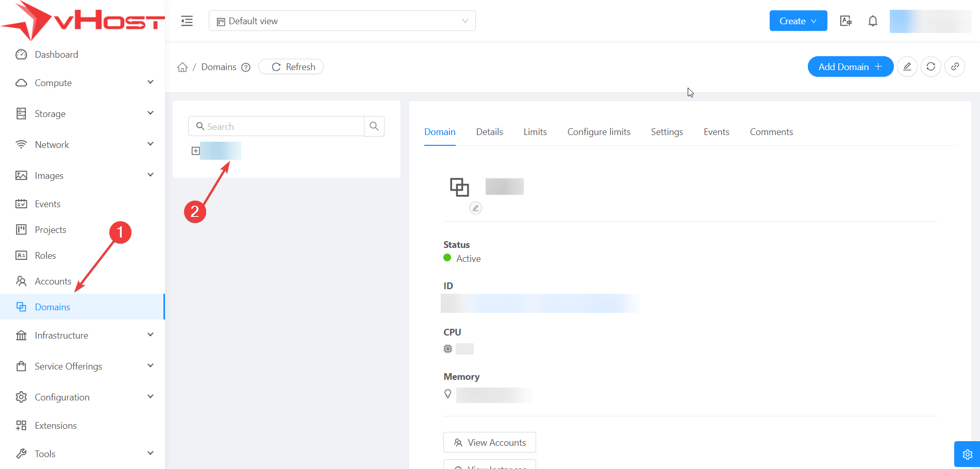Viewport: 980px width, 469px height.
Task: Click the Domains help question mark icon
Action: coord(246,68)
